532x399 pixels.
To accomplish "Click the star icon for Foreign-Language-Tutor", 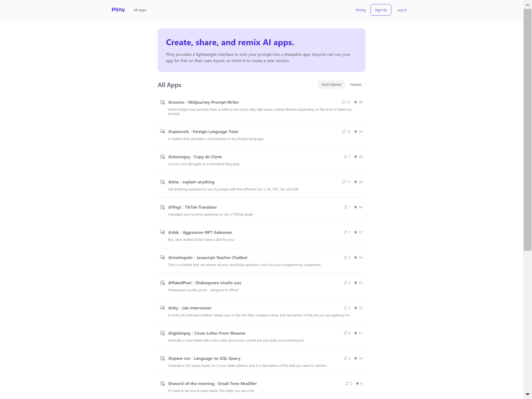I will (x=356, y=131).
